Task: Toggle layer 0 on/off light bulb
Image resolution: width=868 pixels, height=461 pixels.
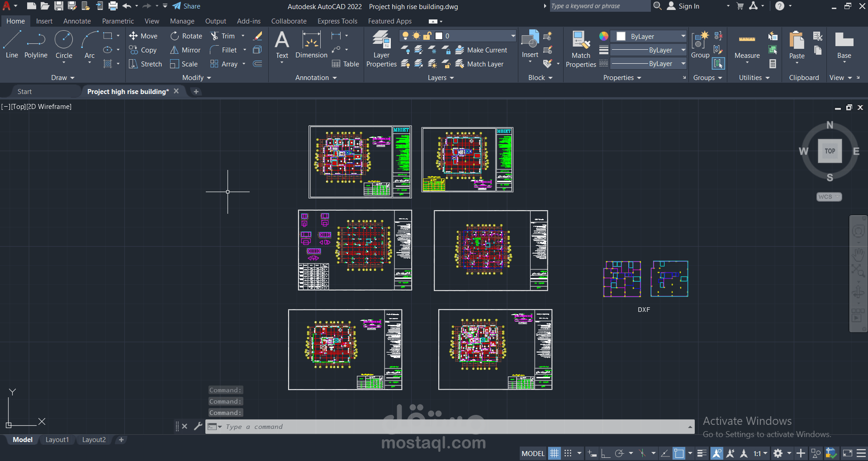Action: 405,36
